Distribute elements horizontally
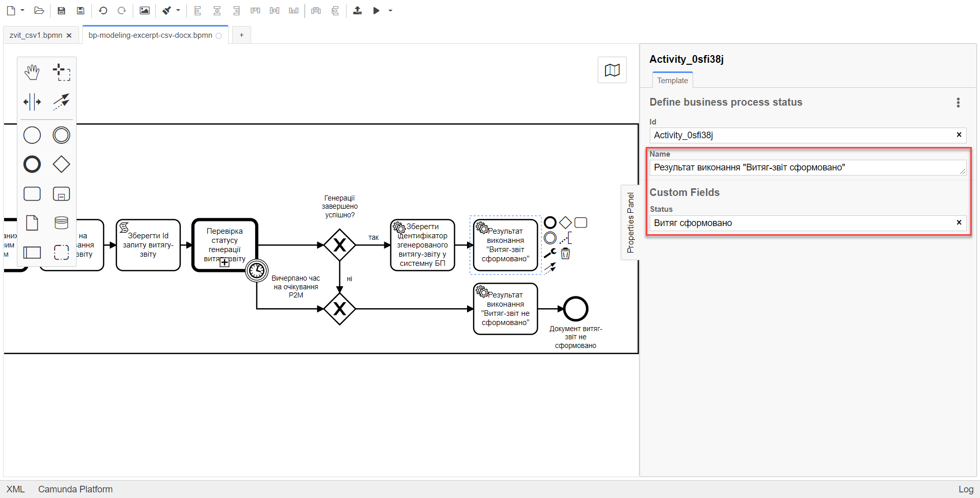The width and height of the screenshot is (980, 498). [x=316, y=10]
